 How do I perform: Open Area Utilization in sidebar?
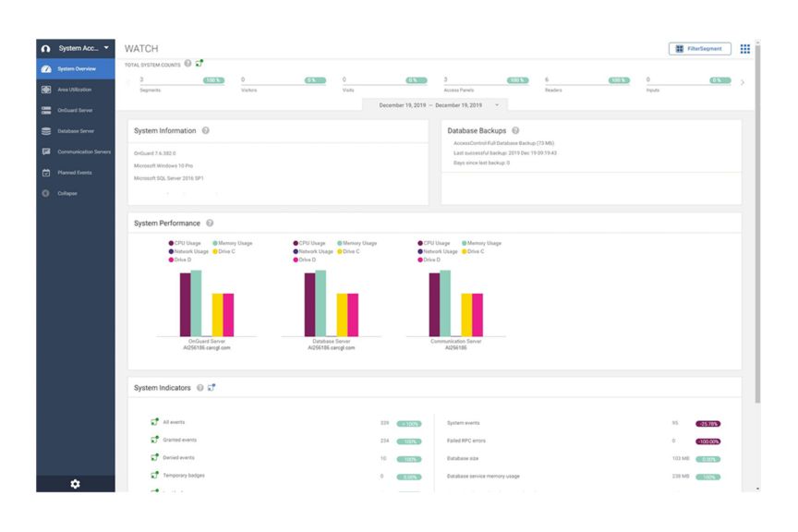[76, 90]
